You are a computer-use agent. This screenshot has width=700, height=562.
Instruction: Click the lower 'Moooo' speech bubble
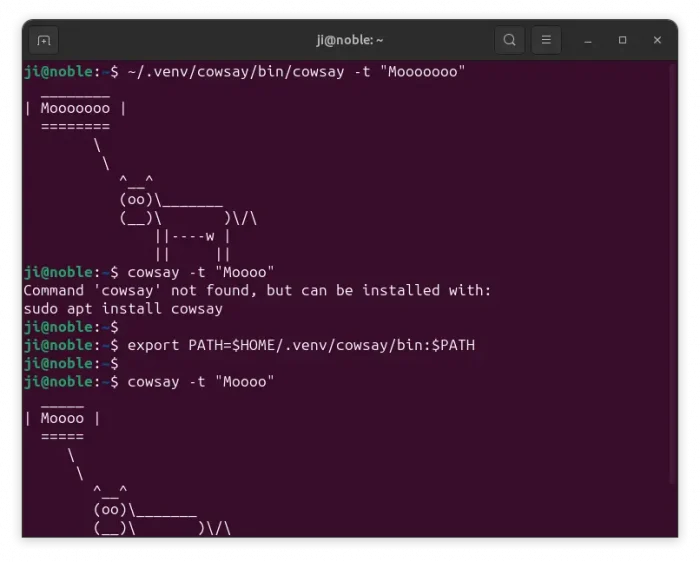(62, 418)
